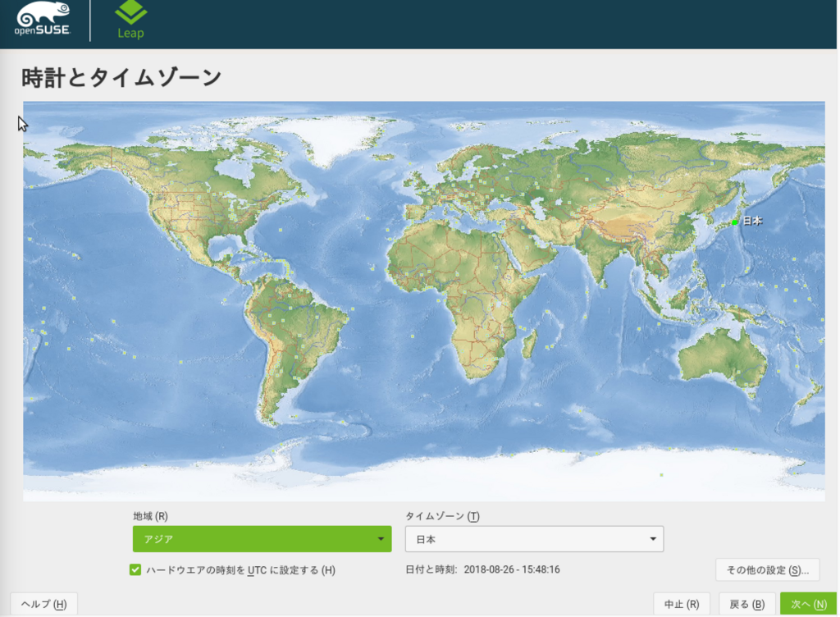Proceed with 次へ (N) button

point(808,604)
